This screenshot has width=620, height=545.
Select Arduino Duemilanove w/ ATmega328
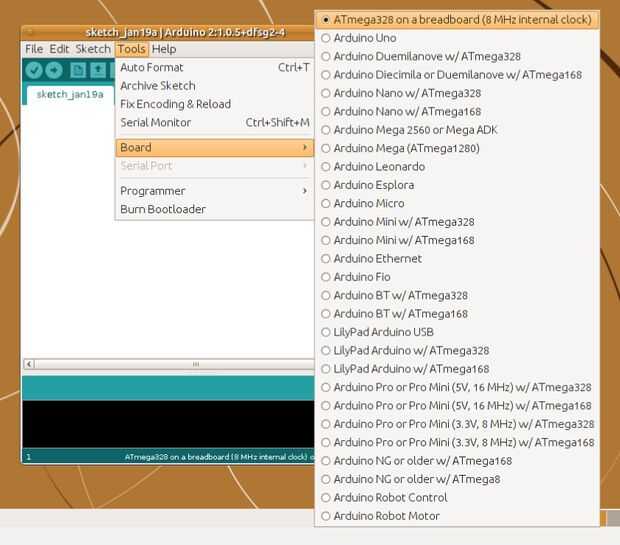[457, 57]
